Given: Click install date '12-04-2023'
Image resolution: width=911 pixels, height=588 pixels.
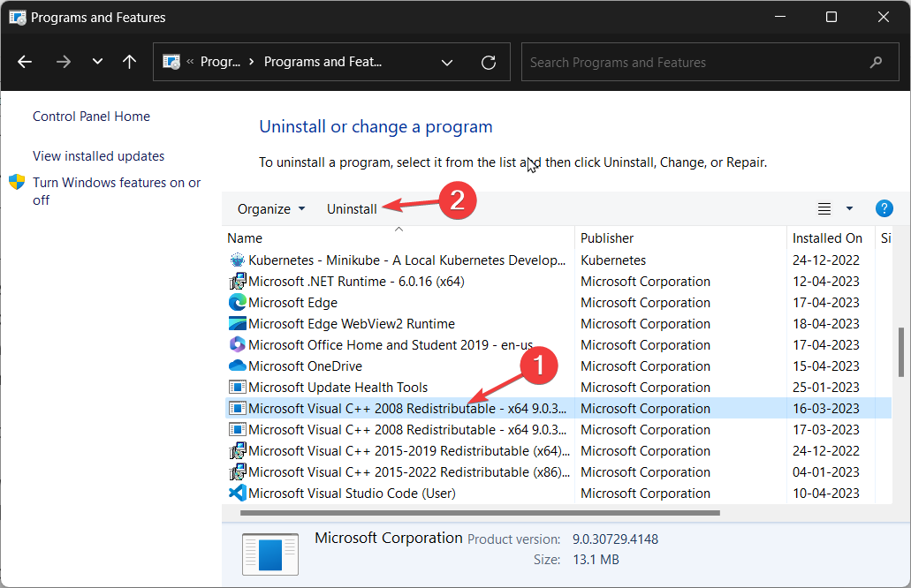Looking at the screenshot, I should point(825,282).
